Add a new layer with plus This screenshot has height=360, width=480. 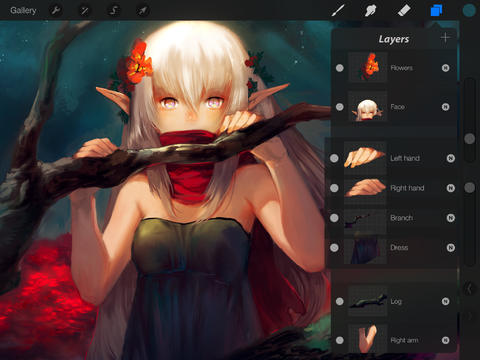pyautogui.click(x=445, y=38)
